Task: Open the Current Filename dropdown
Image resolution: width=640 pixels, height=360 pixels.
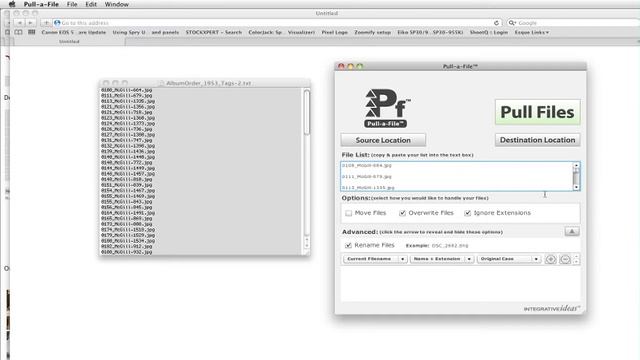Action: point(375,259)
